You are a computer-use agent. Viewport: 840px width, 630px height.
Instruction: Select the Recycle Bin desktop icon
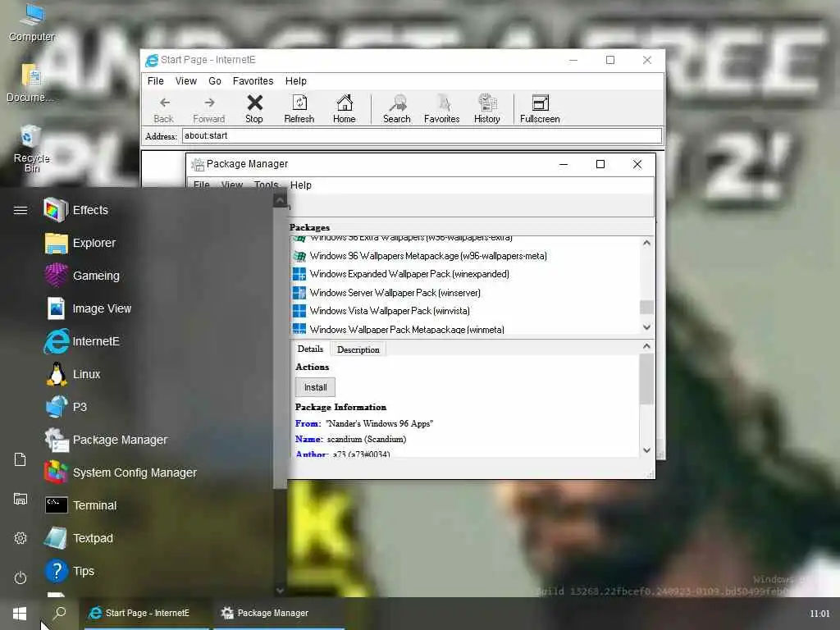point(31,149)
